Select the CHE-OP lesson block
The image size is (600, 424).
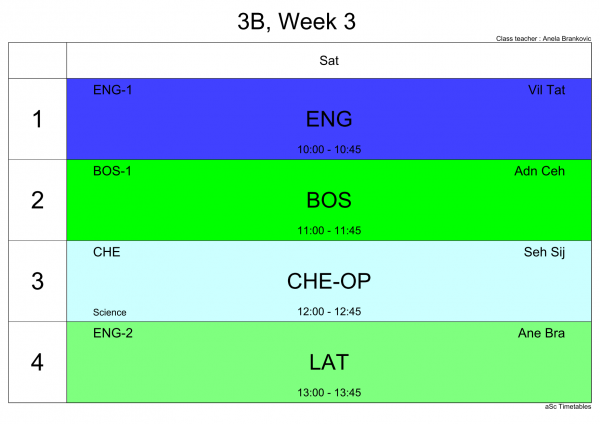[329, 281]
